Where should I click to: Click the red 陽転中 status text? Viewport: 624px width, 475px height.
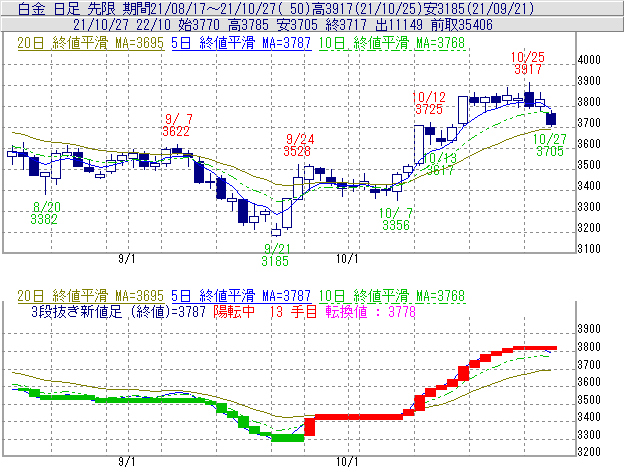[x=234, y=311]
